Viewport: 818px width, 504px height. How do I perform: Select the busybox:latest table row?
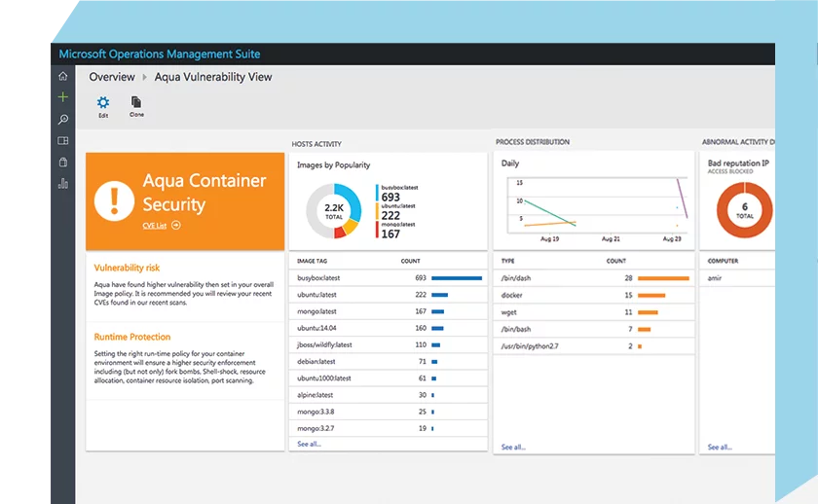389,278
